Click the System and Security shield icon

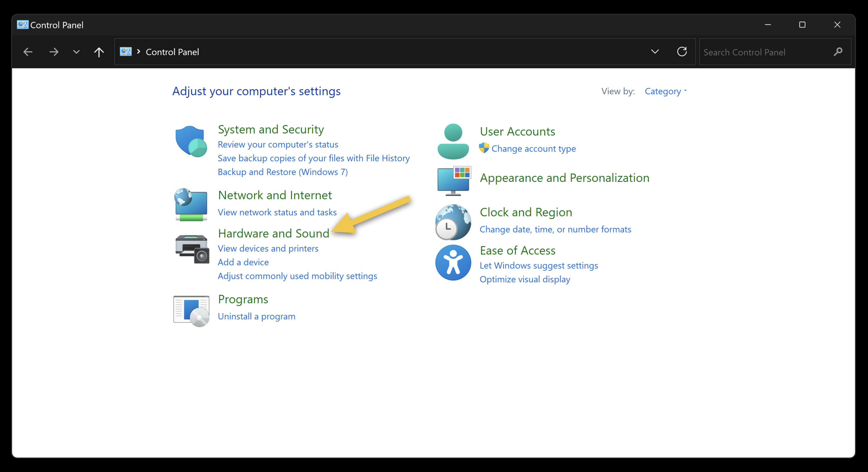pyautogui.click(x=191, y=141)
